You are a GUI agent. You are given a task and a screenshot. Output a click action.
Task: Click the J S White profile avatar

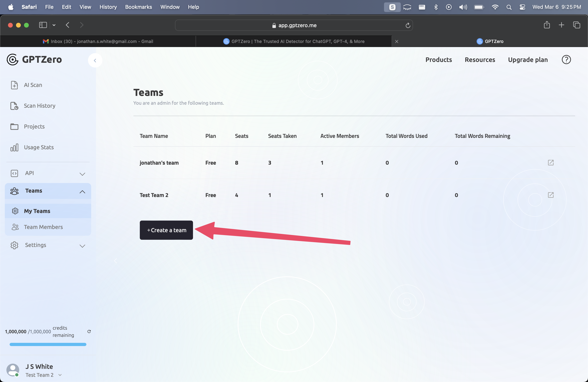point(13,370)
